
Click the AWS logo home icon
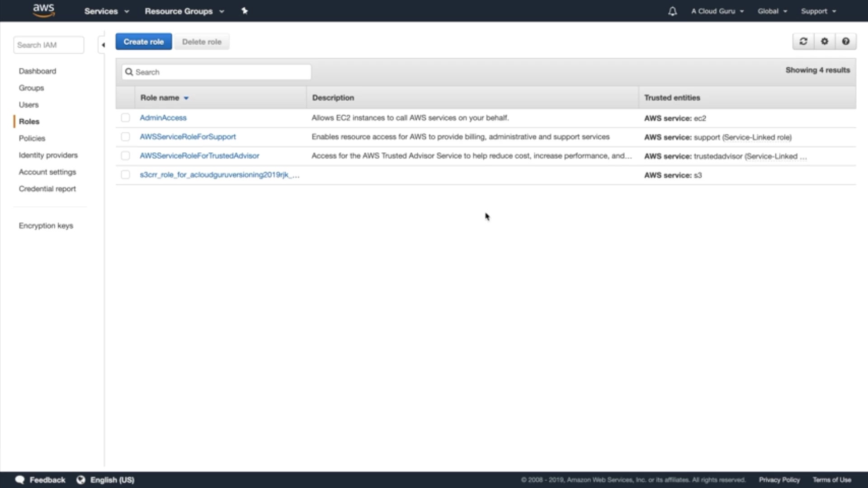pos(43,10)
